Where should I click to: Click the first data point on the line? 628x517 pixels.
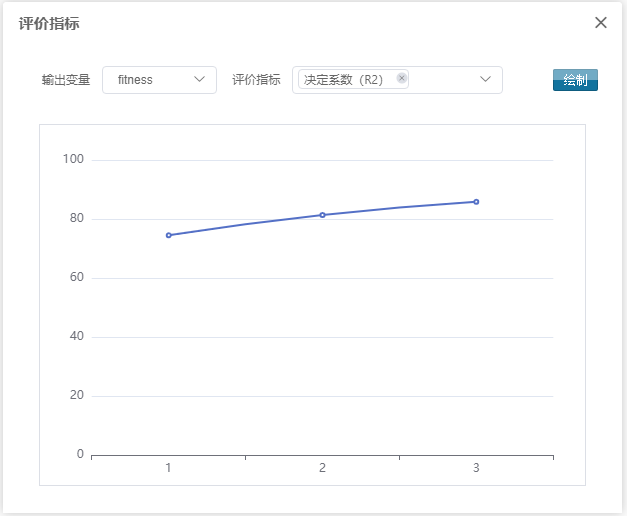[x=169, y=235]
